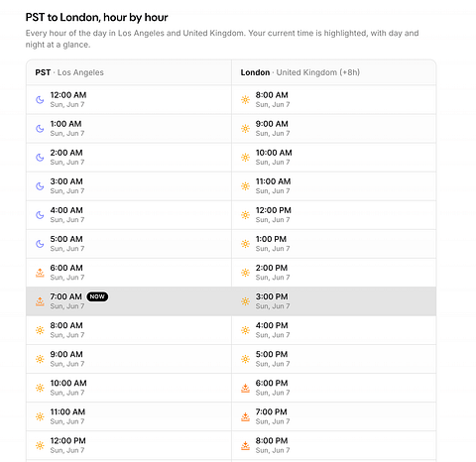The width and height of the screenshot is (476, 462).
Task: Click the London 2:00 PM time cell
Action: (x=272, y=273)
